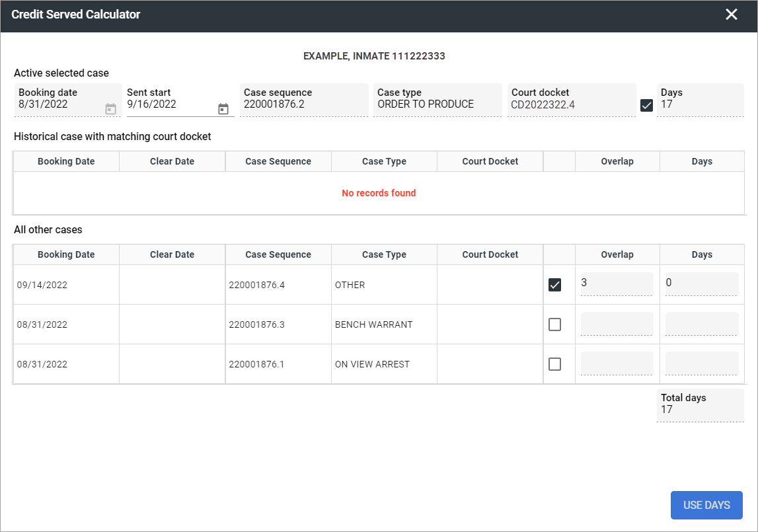
Task: Uncheck the checkbox for case 220001876.4
Action: [555, 285]
